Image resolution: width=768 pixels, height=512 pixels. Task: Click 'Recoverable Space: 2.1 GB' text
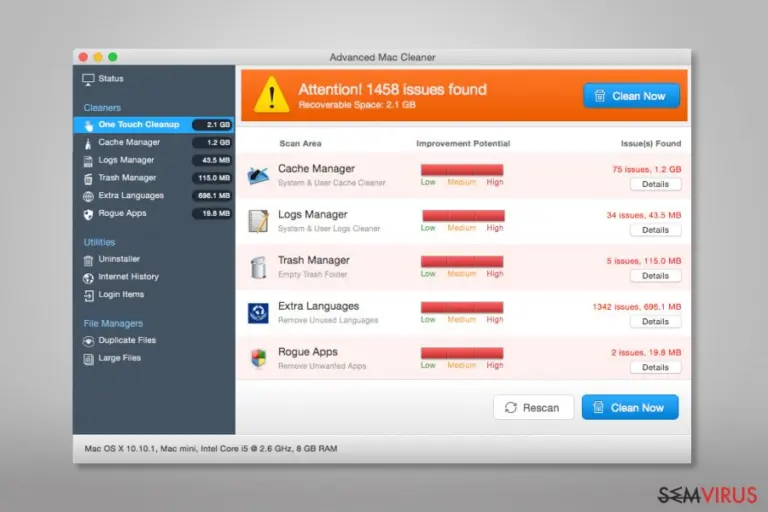357,105
